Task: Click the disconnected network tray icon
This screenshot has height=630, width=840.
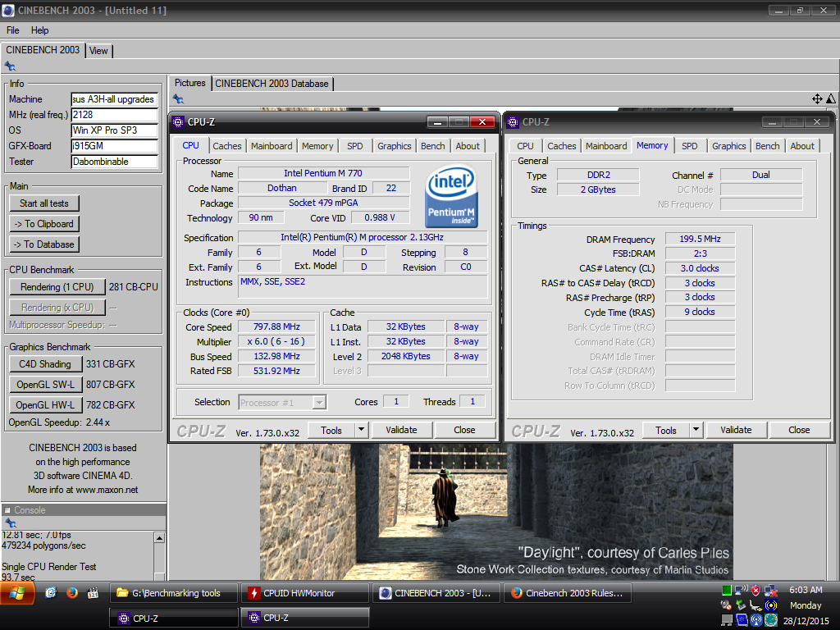Action: [x=771, y=591]
